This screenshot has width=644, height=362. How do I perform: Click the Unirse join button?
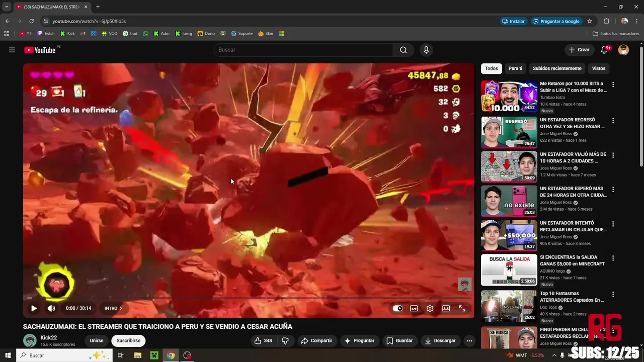pyautogui.click(x=97, y=340)
